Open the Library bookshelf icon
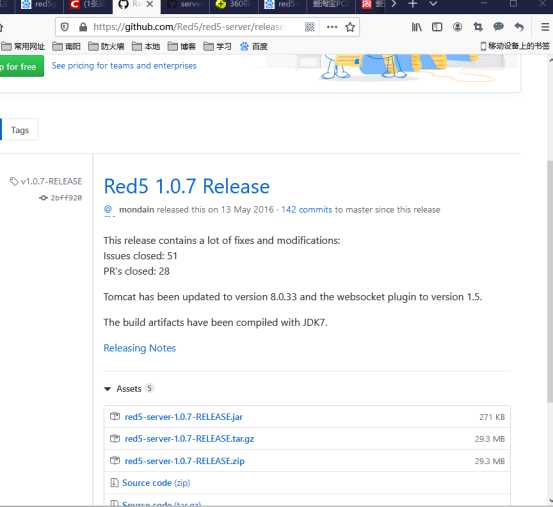 coord(417,27)
